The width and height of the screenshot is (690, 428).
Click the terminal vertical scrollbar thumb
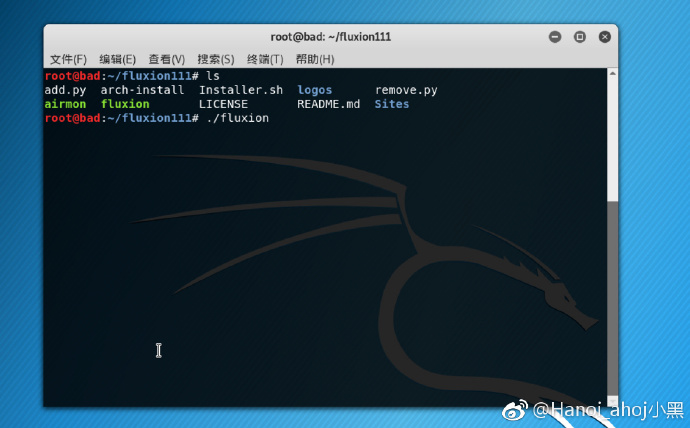pos(613,299)
